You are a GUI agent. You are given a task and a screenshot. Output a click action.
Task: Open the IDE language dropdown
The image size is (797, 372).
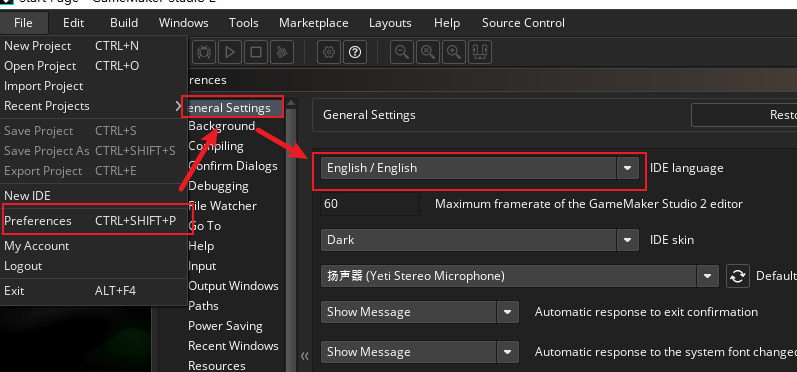(x=479, y=168)
